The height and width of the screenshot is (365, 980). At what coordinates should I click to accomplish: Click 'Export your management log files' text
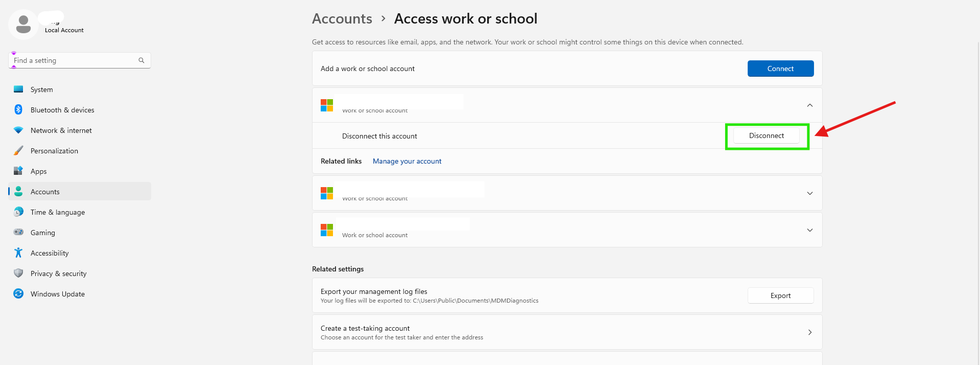(374, 291)
